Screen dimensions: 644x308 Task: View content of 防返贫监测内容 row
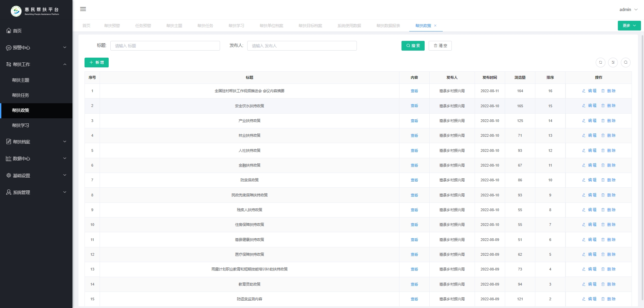click(414, 299)
